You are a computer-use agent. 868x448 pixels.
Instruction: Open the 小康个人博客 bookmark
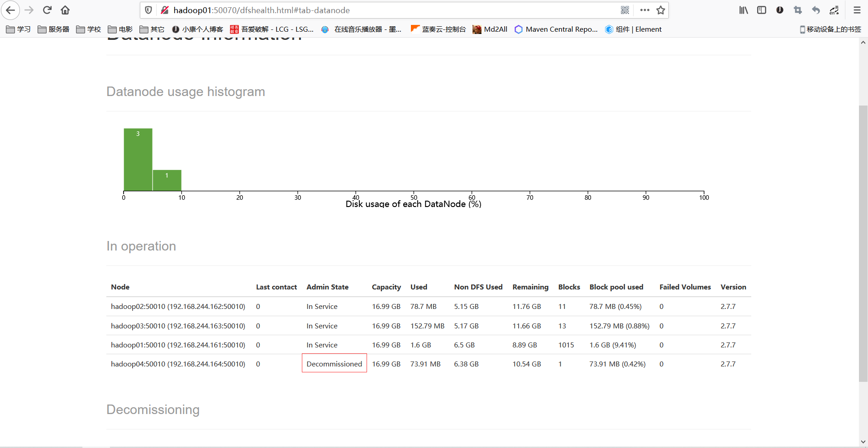coord(198,29)
